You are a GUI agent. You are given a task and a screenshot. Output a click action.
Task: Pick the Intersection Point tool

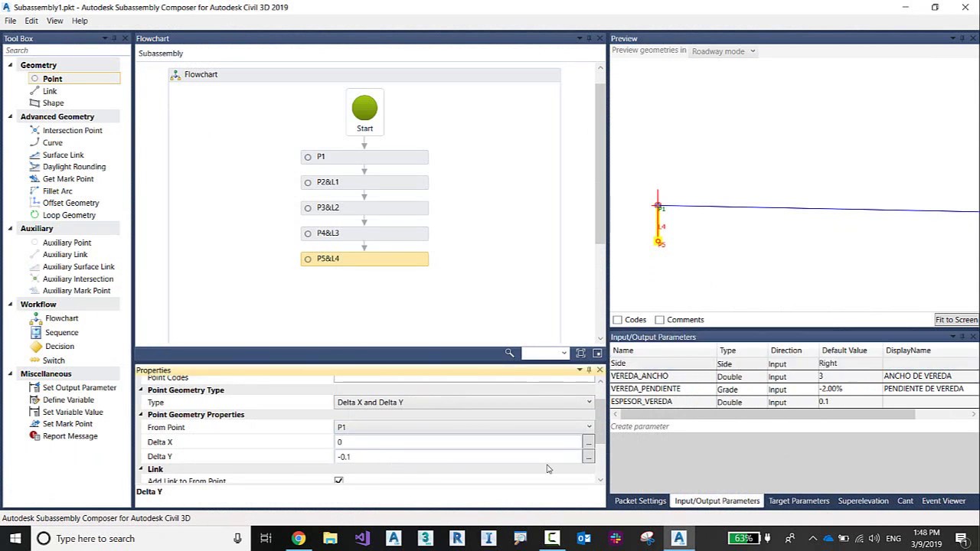point(72,130)
